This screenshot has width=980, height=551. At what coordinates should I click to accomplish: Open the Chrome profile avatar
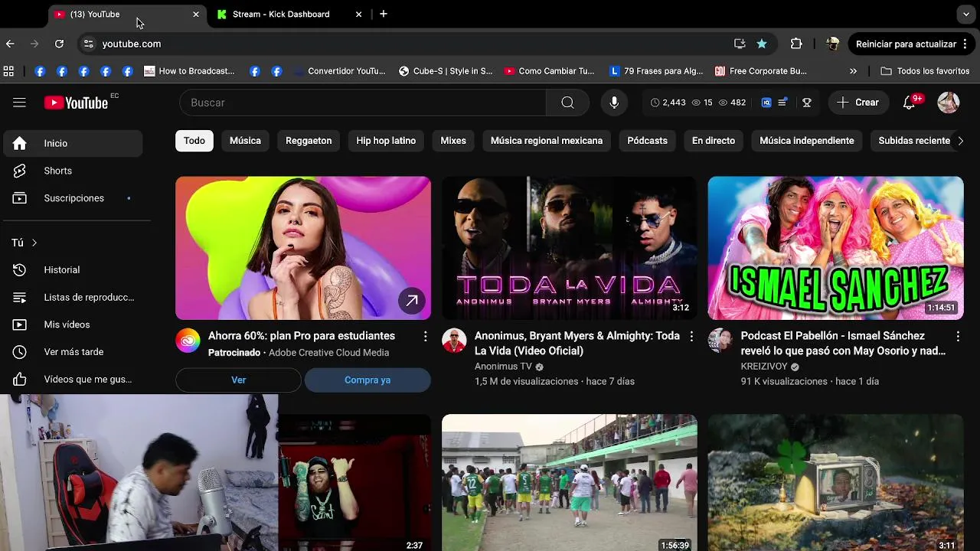832,44
